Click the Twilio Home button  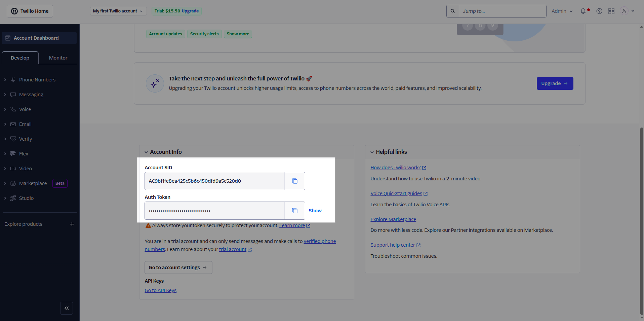30,11
